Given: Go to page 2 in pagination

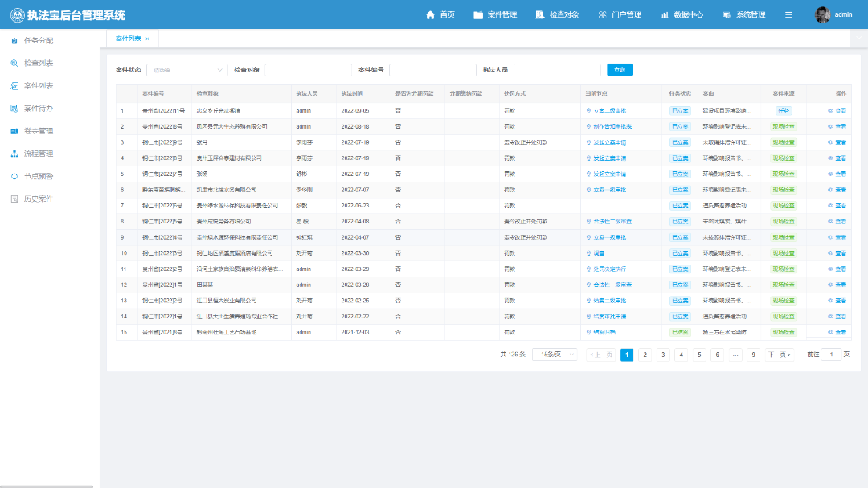Looking at the screenshot, I should pos(645,355).
